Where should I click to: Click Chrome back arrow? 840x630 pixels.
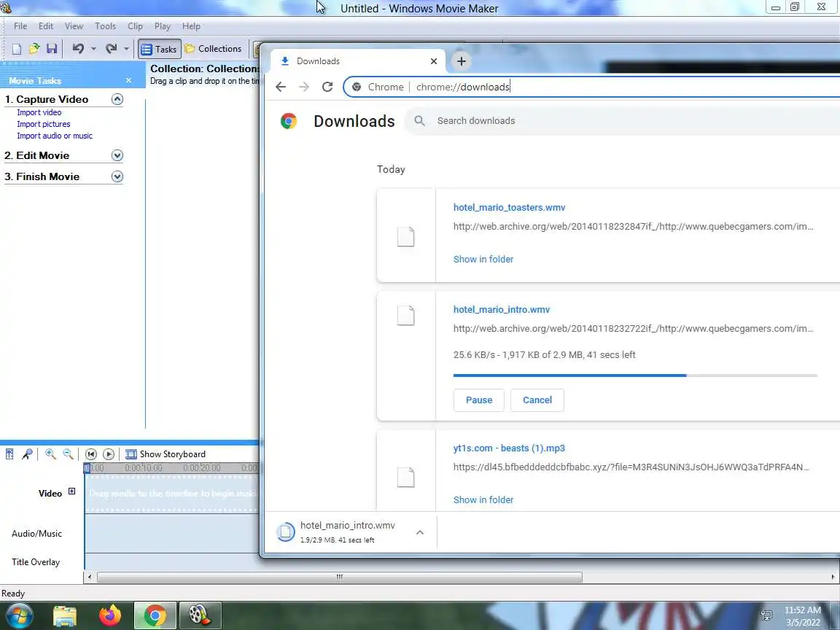tap(281, 87)
